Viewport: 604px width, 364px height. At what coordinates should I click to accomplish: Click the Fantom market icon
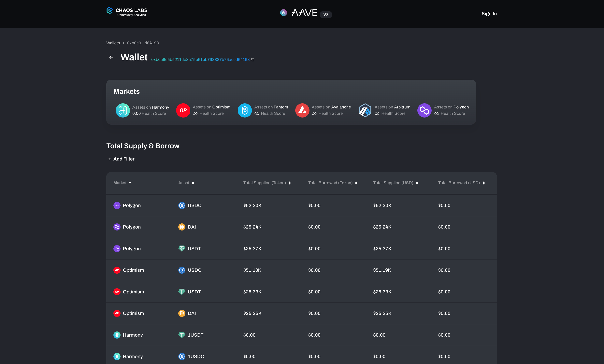(245, 110)
